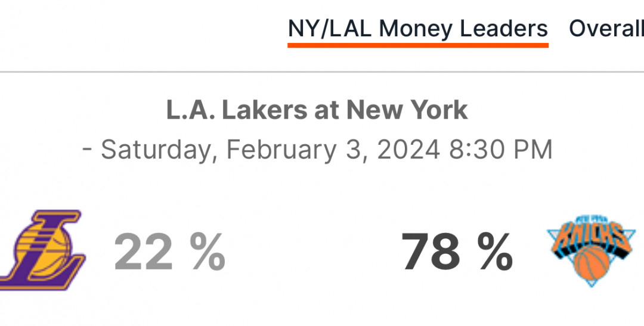This screenshot has height=326, width=644.
Task: Click the percent sign after 22
Action: [x=208, y=252]
